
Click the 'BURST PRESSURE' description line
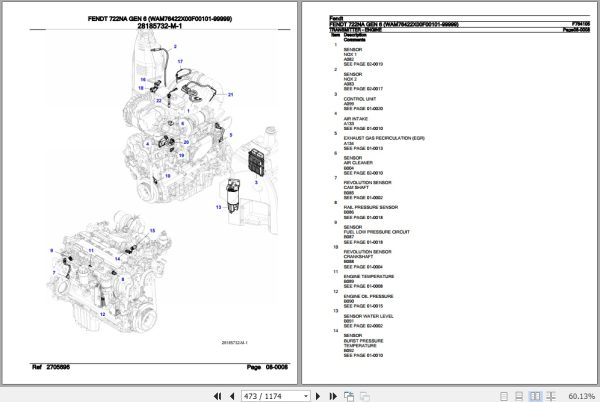363,341
